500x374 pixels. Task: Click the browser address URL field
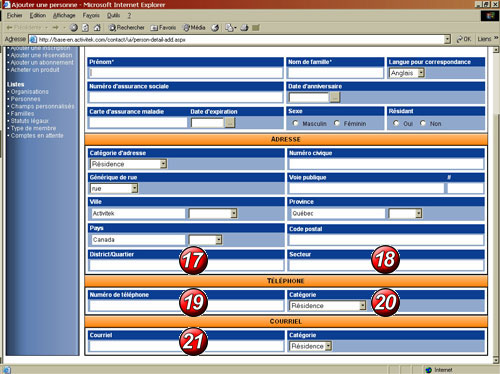point(240,40)
